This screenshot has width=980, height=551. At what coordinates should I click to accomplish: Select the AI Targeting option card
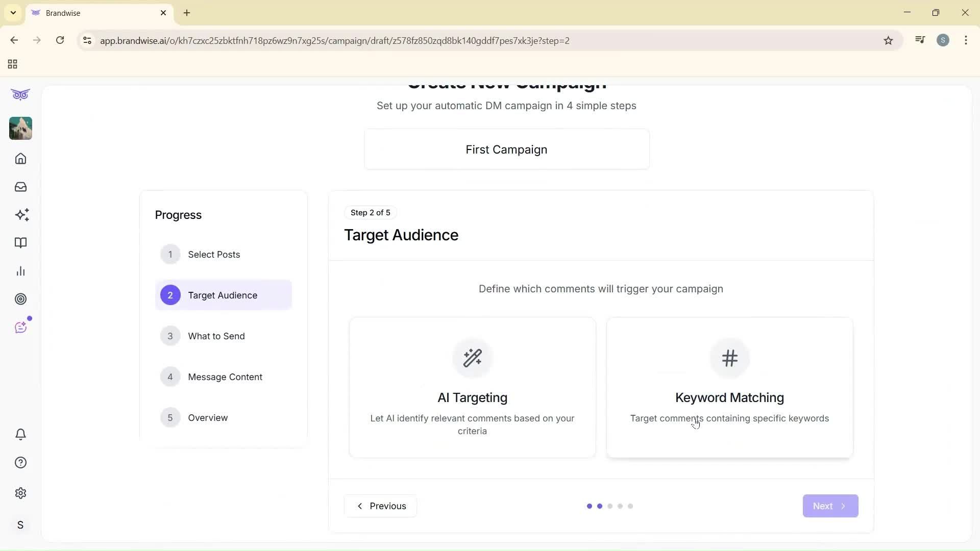tap(472, 387)
